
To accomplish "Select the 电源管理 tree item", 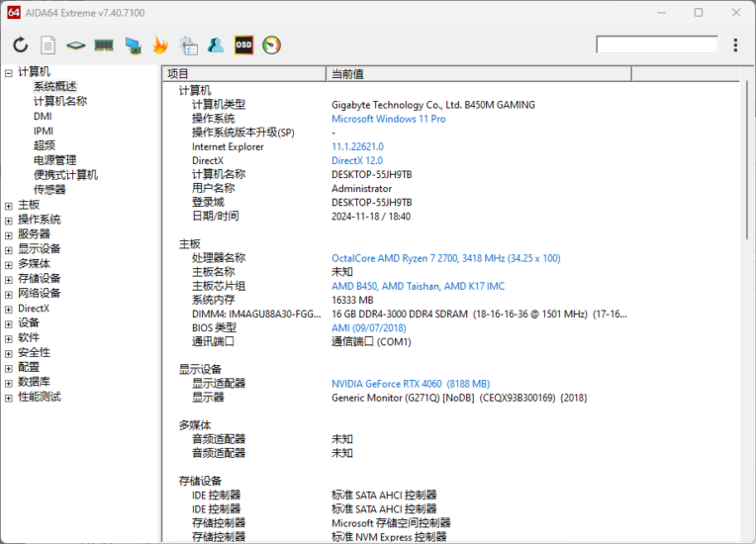I will pyautogui.click(x=55, y=160).
